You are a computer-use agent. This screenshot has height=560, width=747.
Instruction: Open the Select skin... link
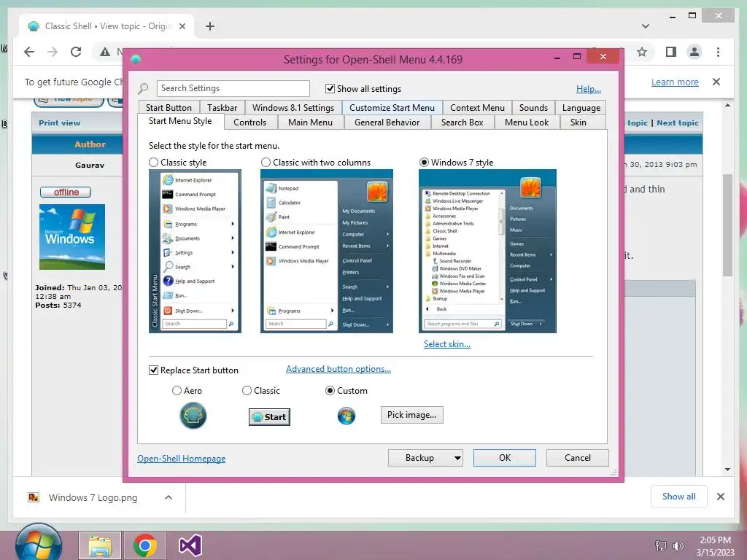(x=447, y=344)
